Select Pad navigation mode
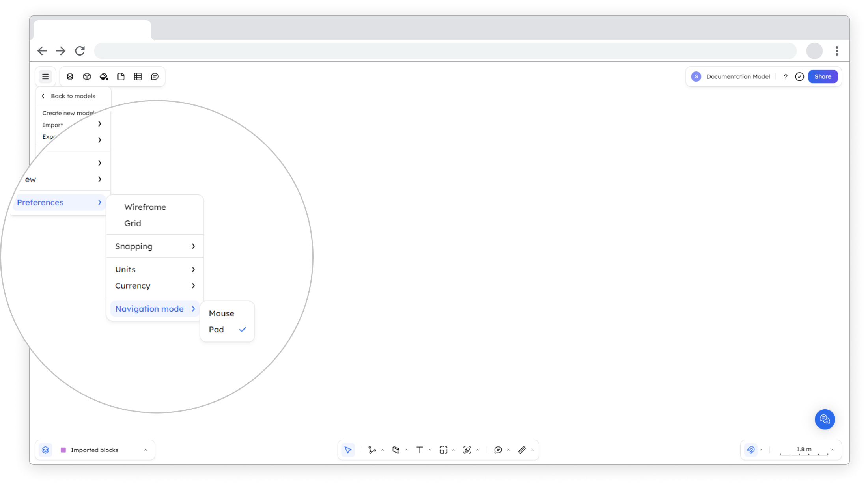This screenshot has height=485, width=868. click(x=217, y=330)
